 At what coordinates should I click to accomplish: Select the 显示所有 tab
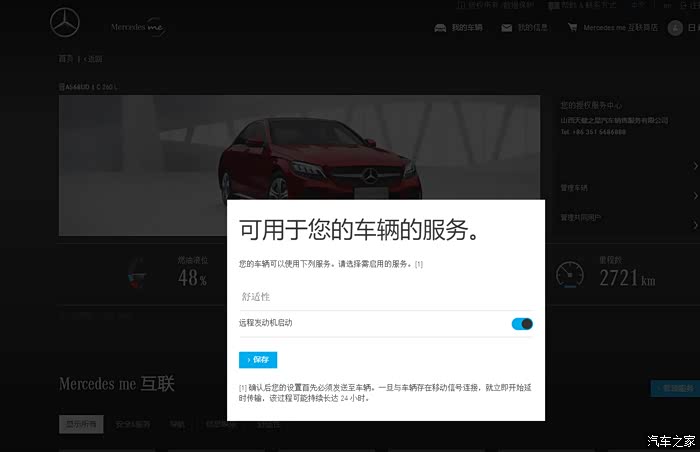79,424
